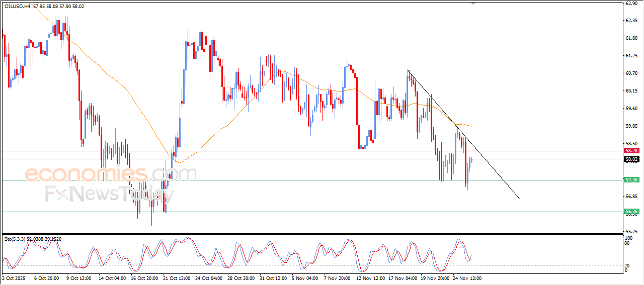
Task: Click the black 58.02 current price tag
Action: click(x=631, y=159)
